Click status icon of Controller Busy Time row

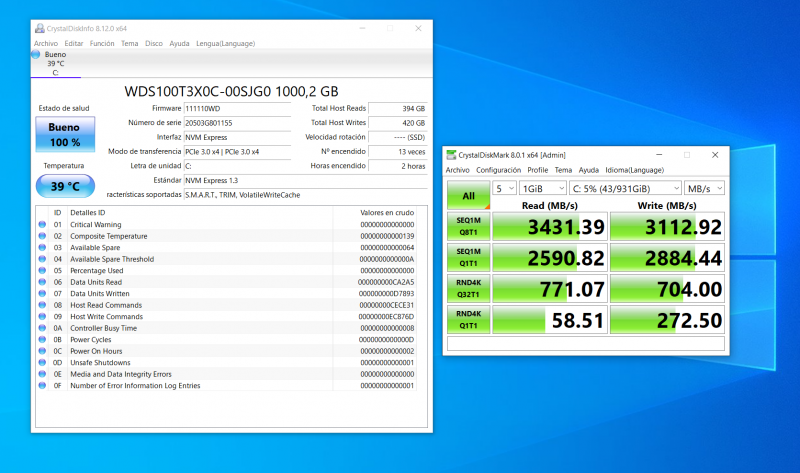[x=42, y=328]
